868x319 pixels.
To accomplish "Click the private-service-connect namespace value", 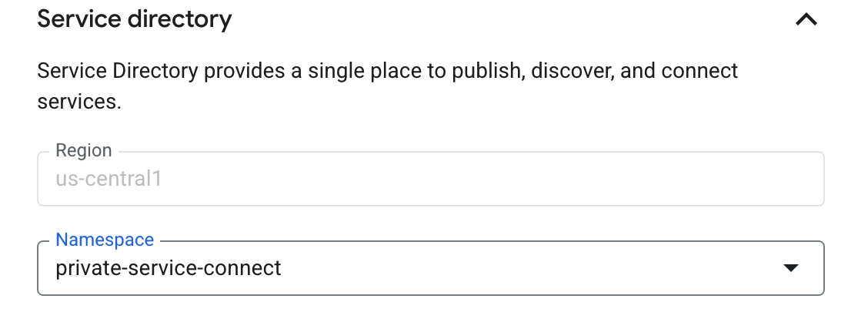I will click(169, 268).
